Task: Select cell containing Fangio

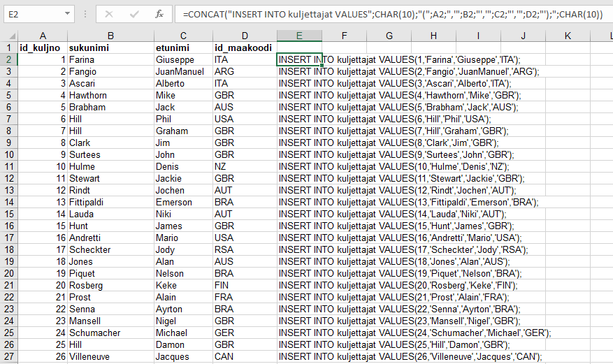Action: [x=110, y=71]
